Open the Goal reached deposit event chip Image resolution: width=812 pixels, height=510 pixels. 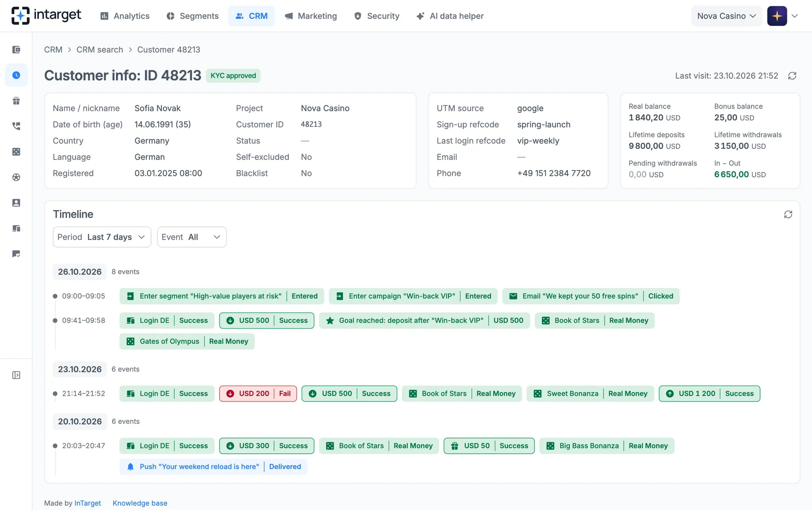(424, 320)
